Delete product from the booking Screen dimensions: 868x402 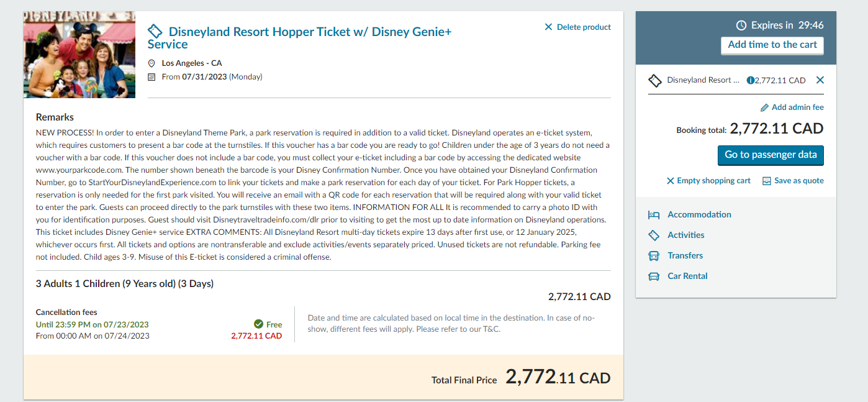[577, 27]
